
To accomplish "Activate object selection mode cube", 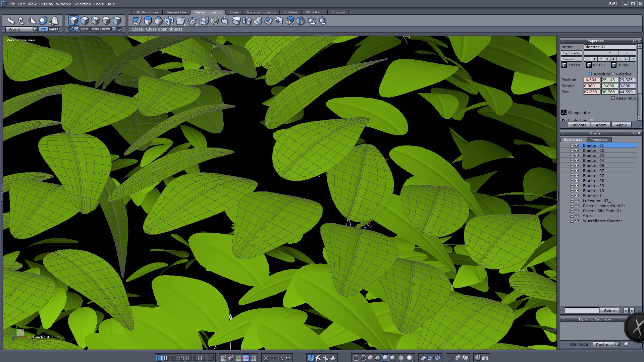I will pos(74,21).
